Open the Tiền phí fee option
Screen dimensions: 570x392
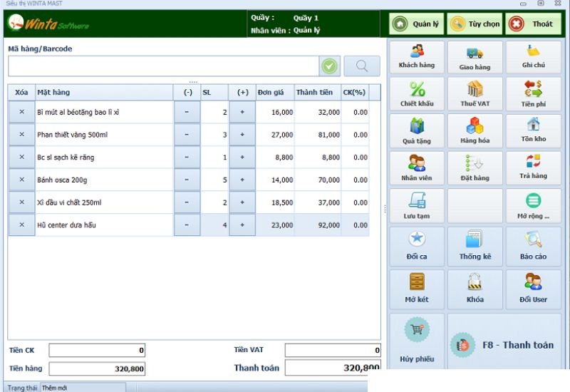pos(533,94)
